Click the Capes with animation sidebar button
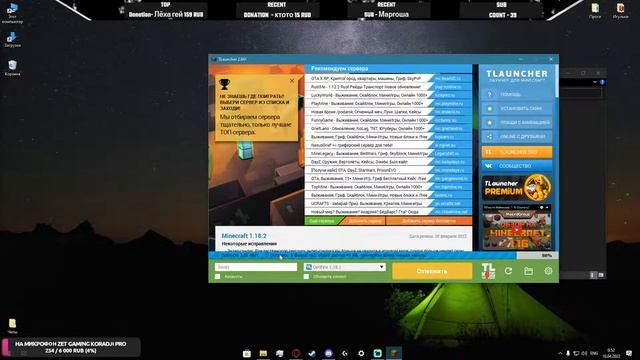640x360 pixels. tap(517, 122)
